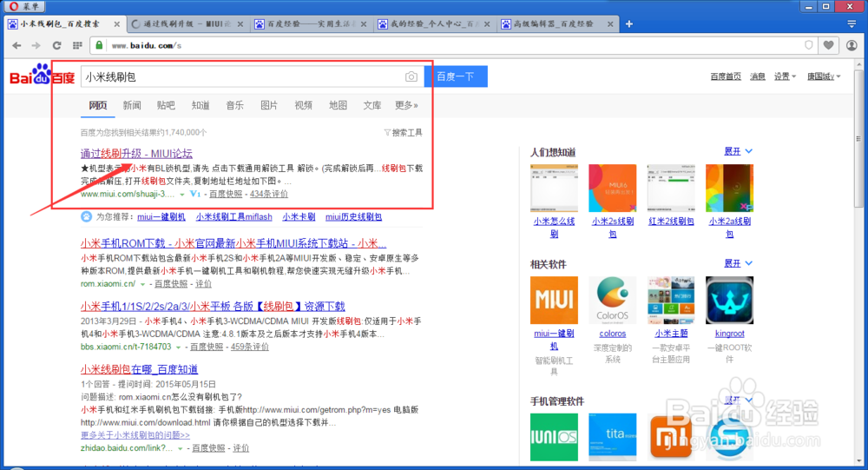Select the 地图 search category
Viewport: 868px width, 470px height.
(x=338, y=105)
